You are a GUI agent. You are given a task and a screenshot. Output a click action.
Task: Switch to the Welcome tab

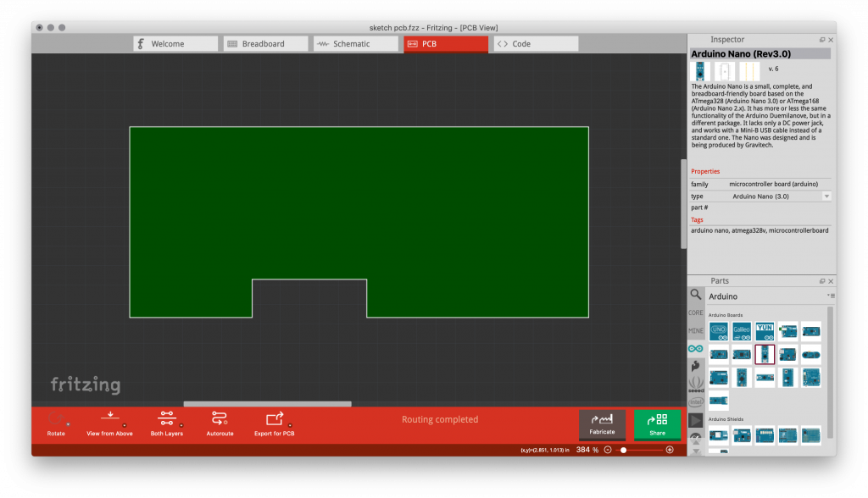(x=175, y=44)
